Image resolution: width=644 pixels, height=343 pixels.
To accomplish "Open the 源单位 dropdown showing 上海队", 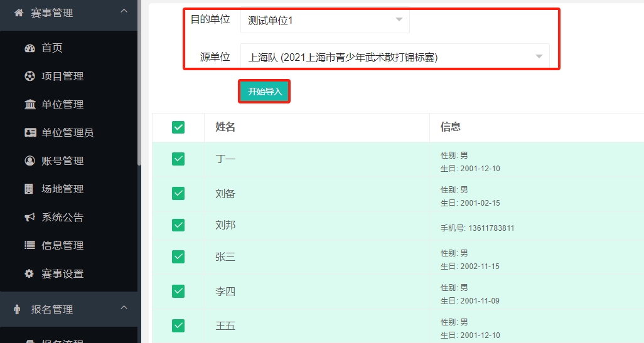I will point(395,57).
